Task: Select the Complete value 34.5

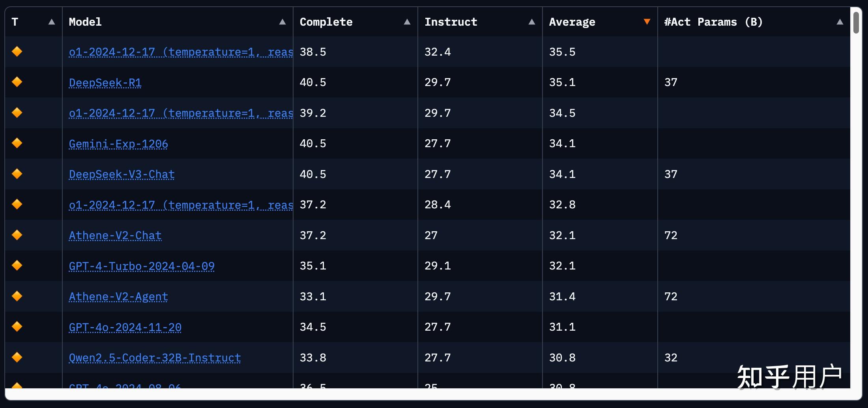Action: tap(313, 327)
